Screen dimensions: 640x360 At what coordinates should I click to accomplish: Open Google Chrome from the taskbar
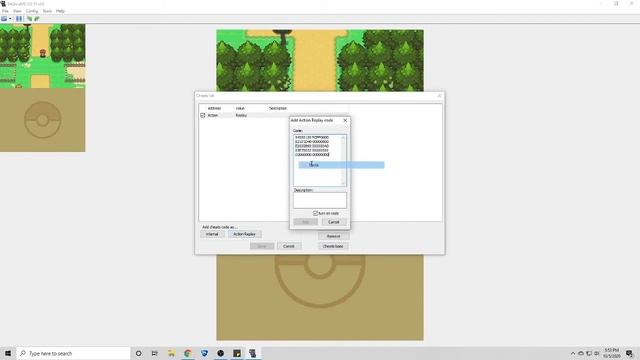point(188,353)
